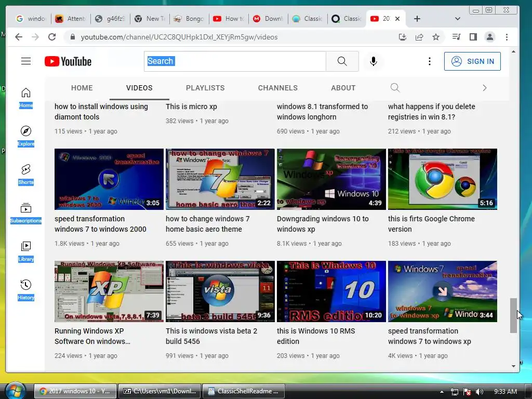Open Library in the sidebar
Viewport: 532px width, 399px height.
point(26,252)
